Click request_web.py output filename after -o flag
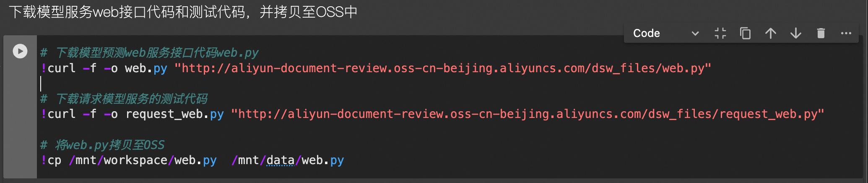 point(174,114)
